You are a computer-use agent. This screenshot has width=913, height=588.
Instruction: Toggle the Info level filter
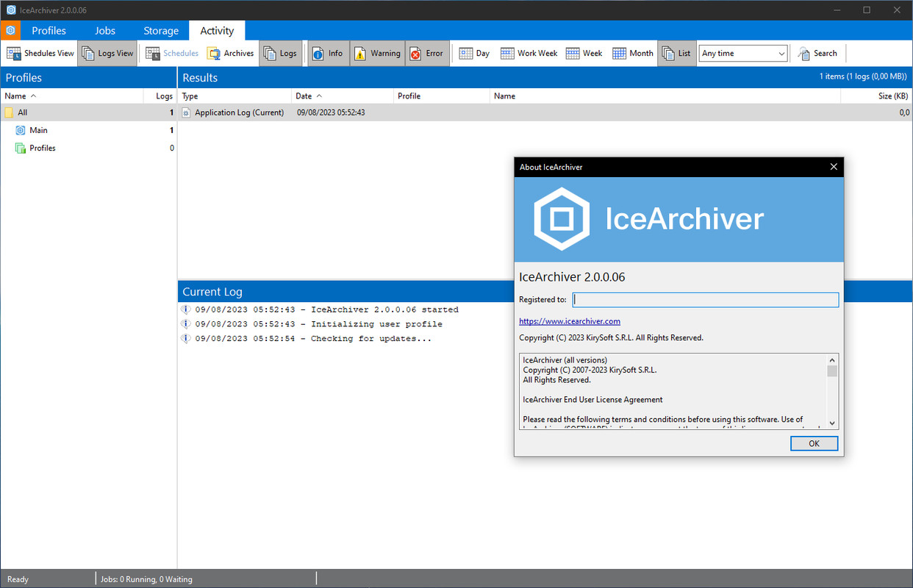pos(328,53)
